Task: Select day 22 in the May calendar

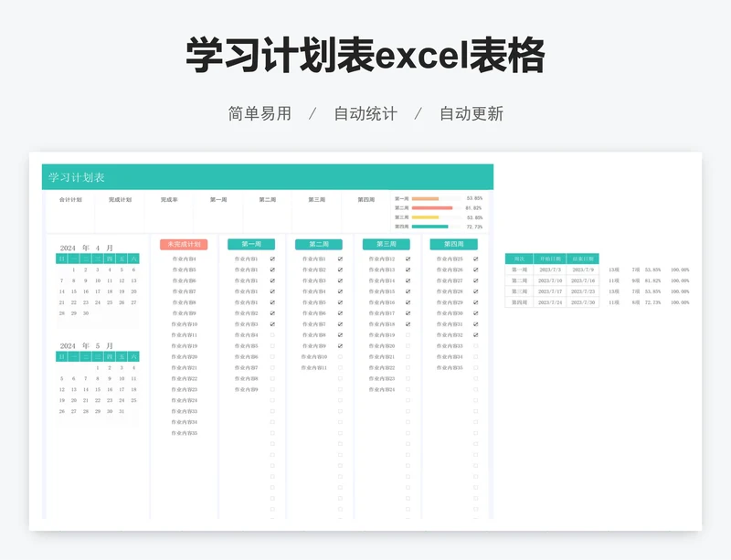Action: [98, 400]
